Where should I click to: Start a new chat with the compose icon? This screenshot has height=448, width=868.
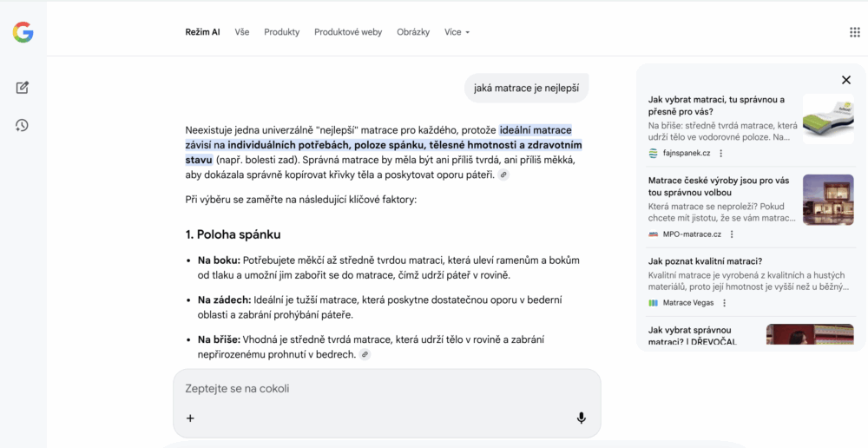23,87
